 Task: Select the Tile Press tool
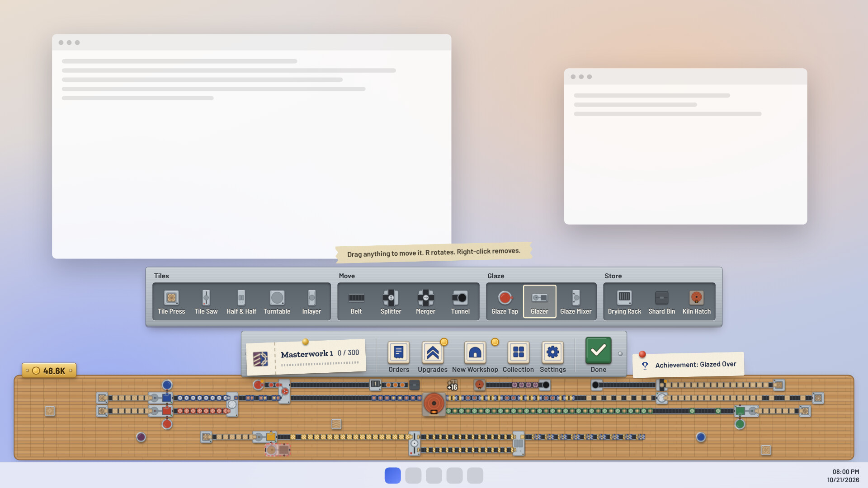[171, 302]
